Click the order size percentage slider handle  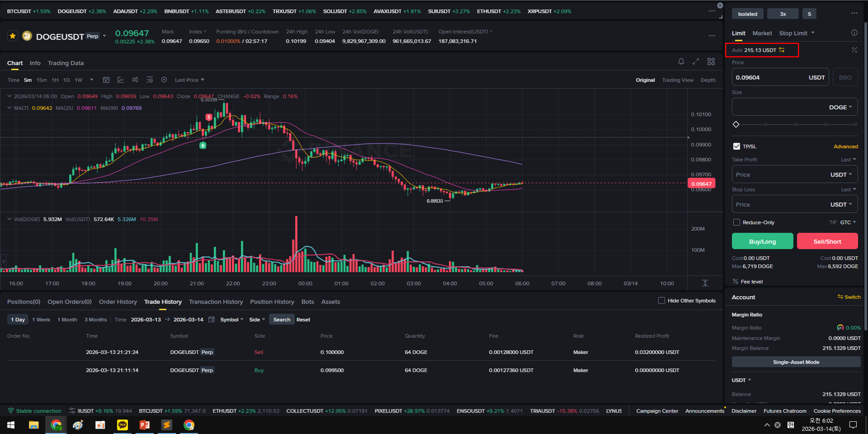coord(736,124)
